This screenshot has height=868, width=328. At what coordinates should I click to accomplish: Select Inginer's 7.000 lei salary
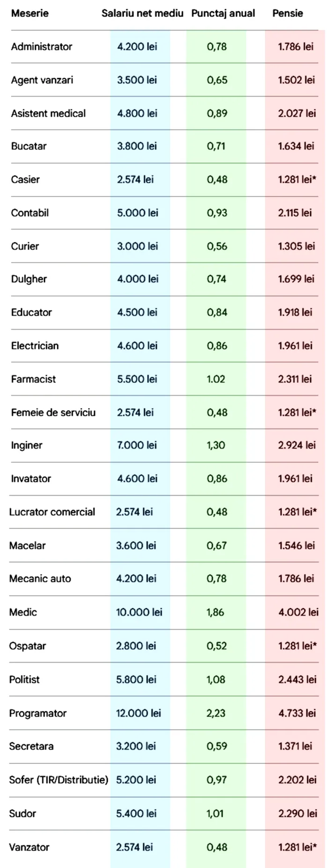coord(137,445)
